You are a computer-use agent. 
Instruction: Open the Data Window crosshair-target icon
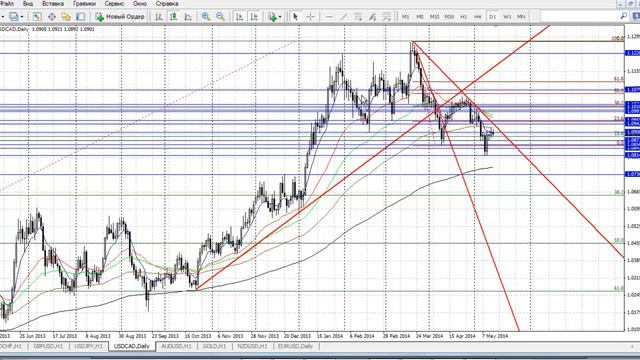click(51, 17)
